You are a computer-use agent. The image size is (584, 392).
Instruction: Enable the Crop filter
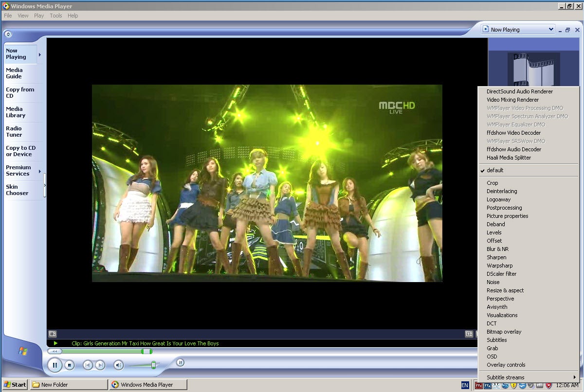pyautogui.click(x=529, y=183)
